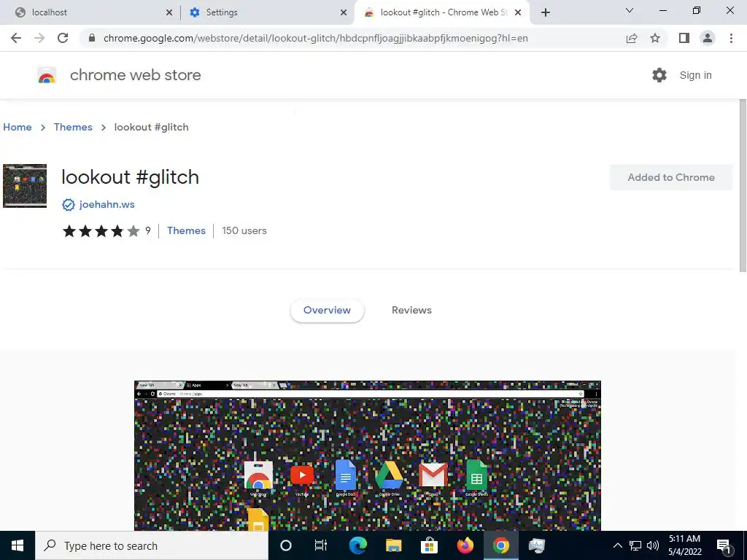Image resolution: width=747 pixels, height=560 pixels.
Task: Open Chrome side panel icon
Action: pyautogui.click(x=684, y=38)
